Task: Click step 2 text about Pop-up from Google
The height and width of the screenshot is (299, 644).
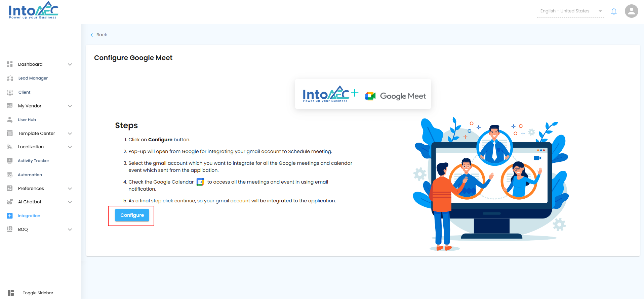Action: click(x=230, y=151)
